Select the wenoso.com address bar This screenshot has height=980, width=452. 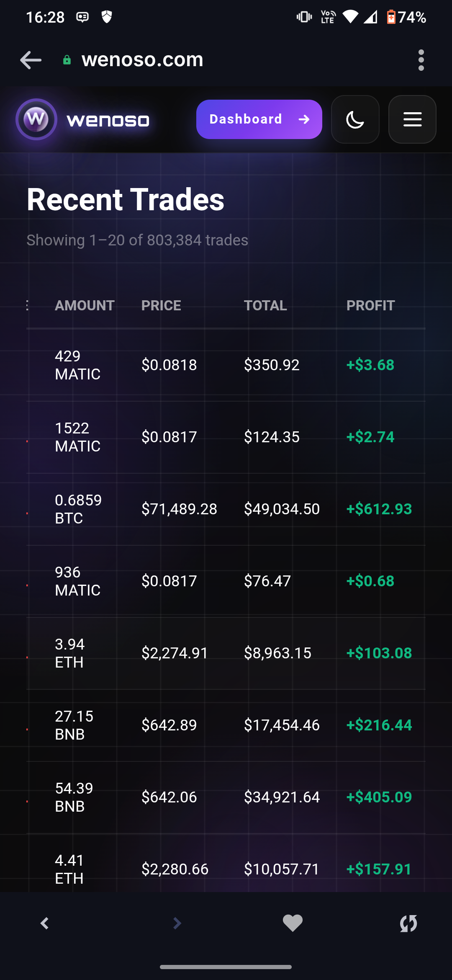click(x=142, y=60)
